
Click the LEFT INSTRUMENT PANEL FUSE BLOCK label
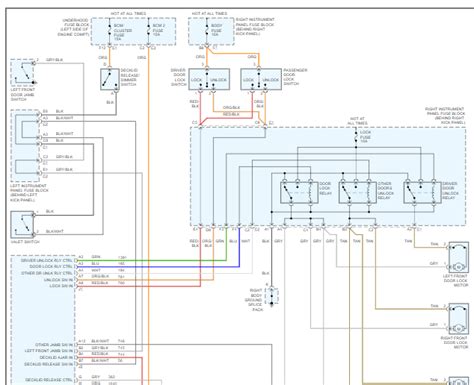[x=29, y=193]
